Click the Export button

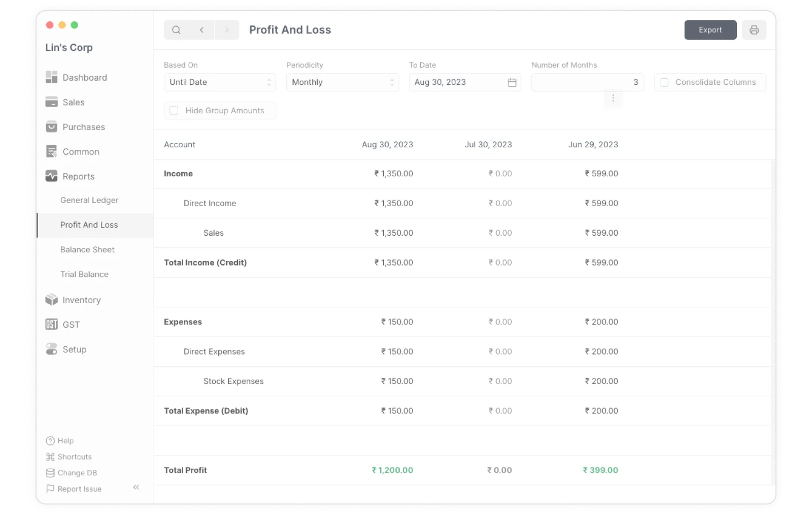click(x=710, y=30)
